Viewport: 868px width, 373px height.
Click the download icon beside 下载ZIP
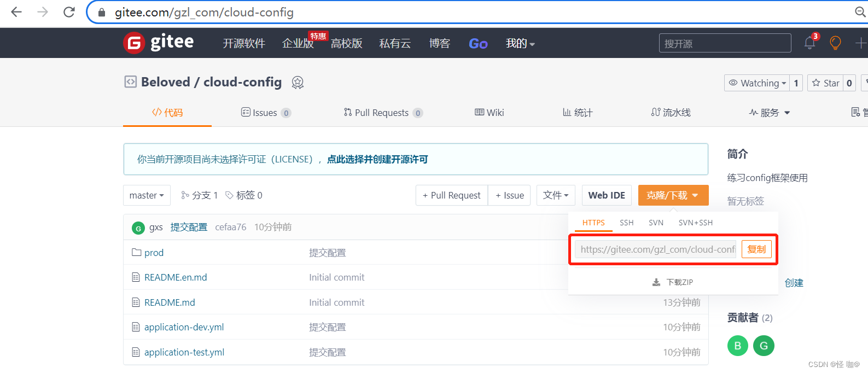[x=656, y=282]
